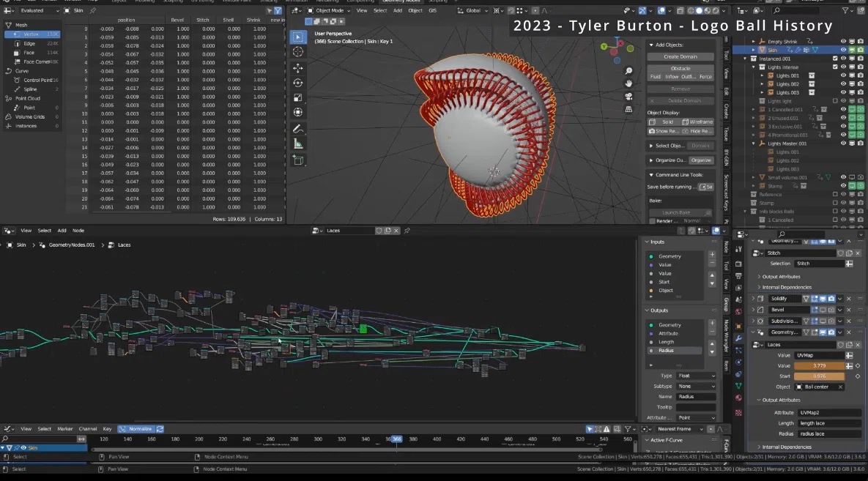Open the viewport Object menu
Viewport: 868px width, 481px height.
tap(415, 10)
